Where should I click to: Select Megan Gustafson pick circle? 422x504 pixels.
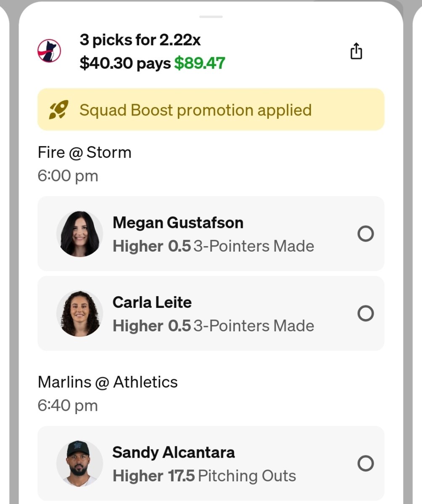[x=365, y=234]
